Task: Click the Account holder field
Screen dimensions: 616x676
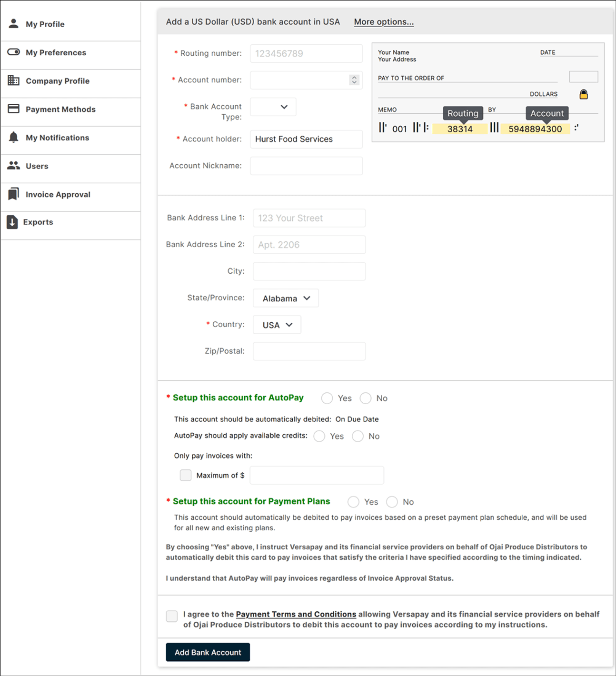Action: (307, 139)
